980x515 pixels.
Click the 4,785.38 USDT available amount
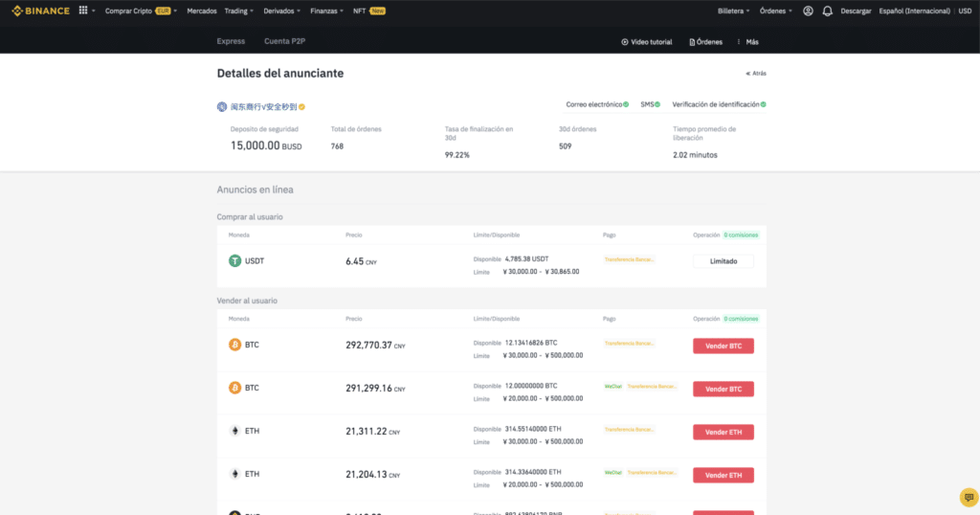click(526, 258)
